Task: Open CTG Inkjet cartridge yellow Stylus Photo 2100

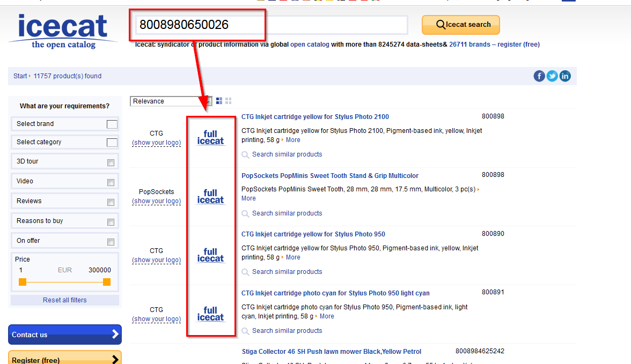Action: pyautogui.click(x=315, y=117)
